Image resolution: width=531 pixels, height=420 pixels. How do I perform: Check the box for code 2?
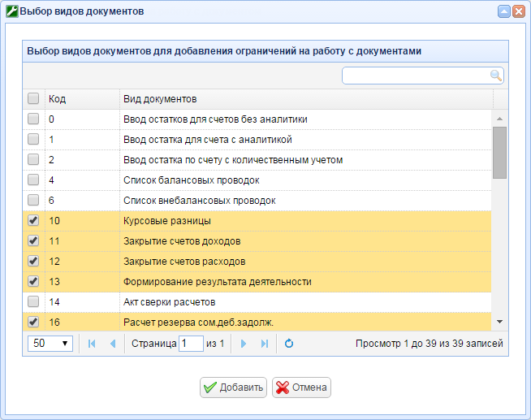[33, 159]
